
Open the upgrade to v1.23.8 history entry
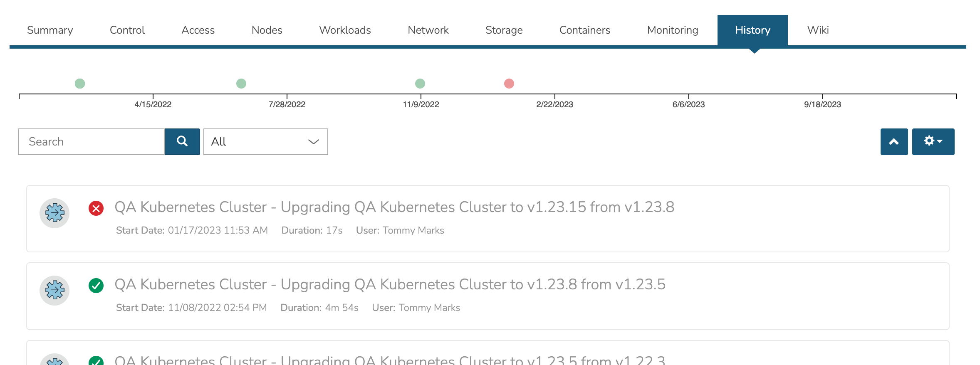point(390,284)
